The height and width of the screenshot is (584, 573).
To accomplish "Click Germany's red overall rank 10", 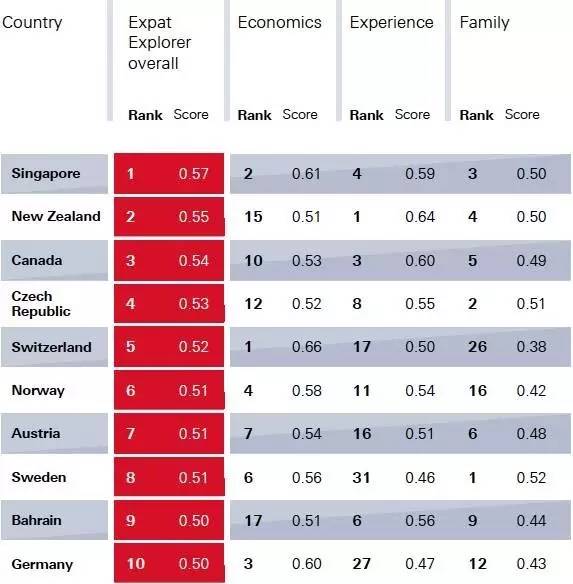I will click(x=136, y=564).
